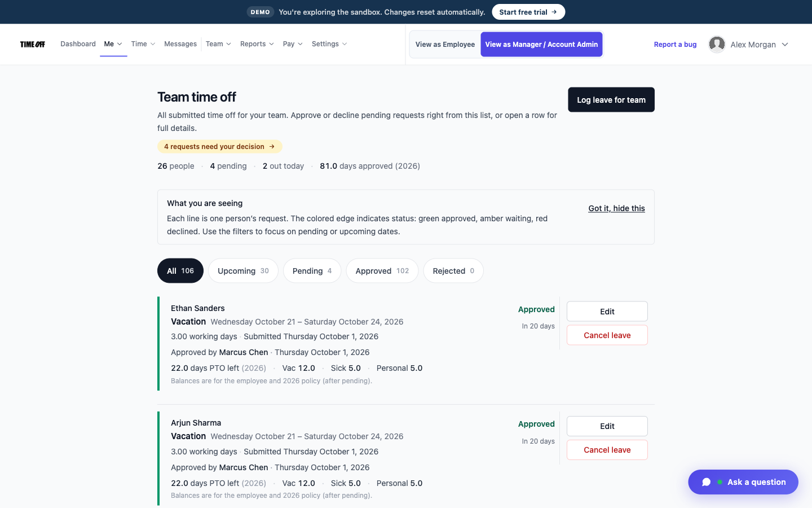Click Log leave for team button
The image size is (812, 508).
pyautogui.click(x=611, y=100)
